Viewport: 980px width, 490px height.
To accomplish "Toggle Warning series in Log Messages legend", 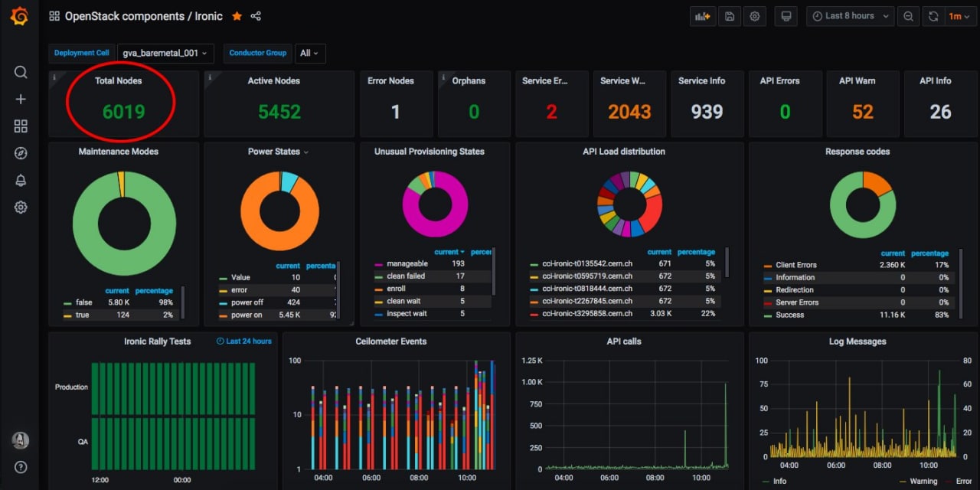I will [x=923, y=481].
